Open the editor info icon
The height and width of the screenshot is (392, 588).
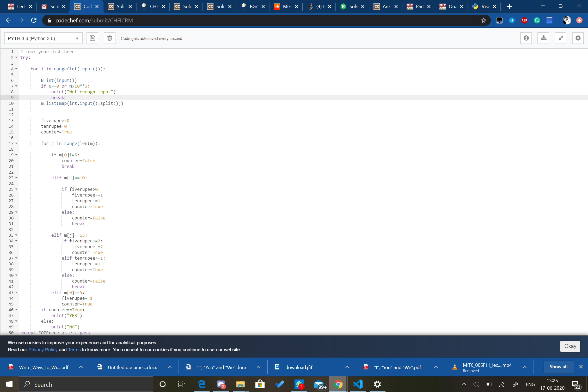coord(526,38)
